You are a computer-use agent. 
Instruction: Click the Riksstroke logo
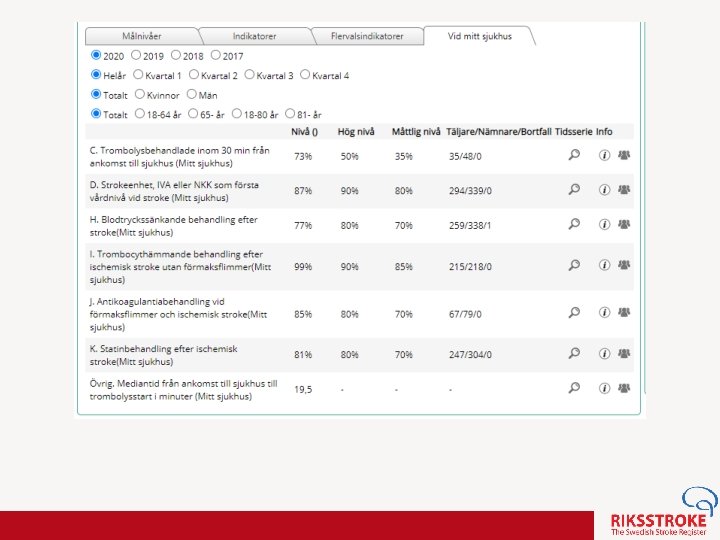pos(663,512)
